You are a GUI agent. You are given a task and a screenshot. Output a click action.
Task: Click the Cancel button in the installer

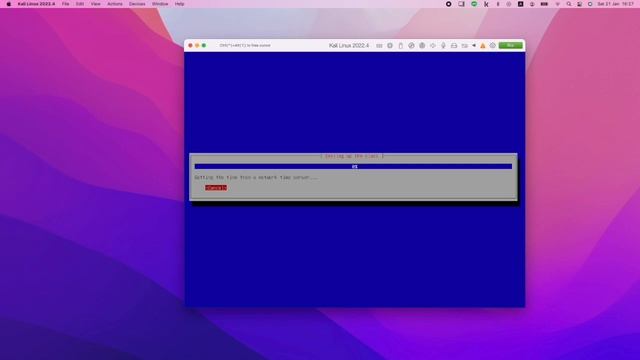click(216, 188)
